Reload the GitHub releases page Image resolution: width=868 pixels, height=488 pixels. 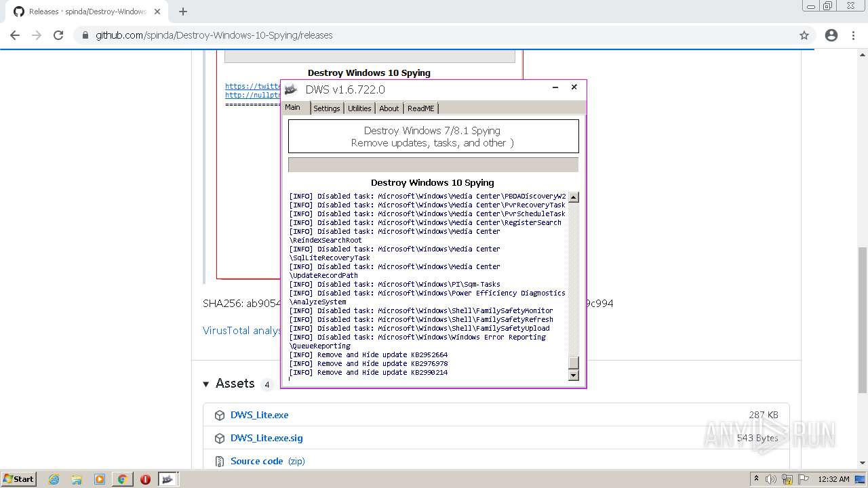(58, 35)
